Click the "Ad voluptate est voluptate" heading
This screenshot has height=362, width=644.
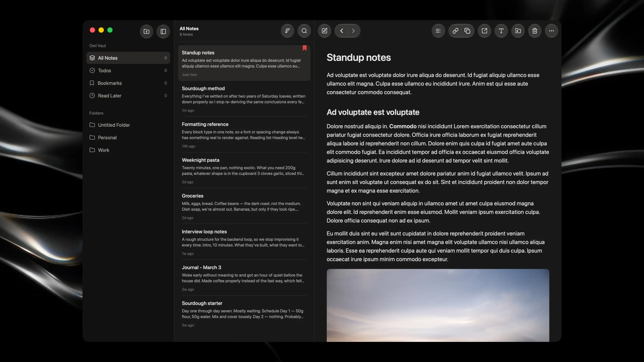[373, 112]
